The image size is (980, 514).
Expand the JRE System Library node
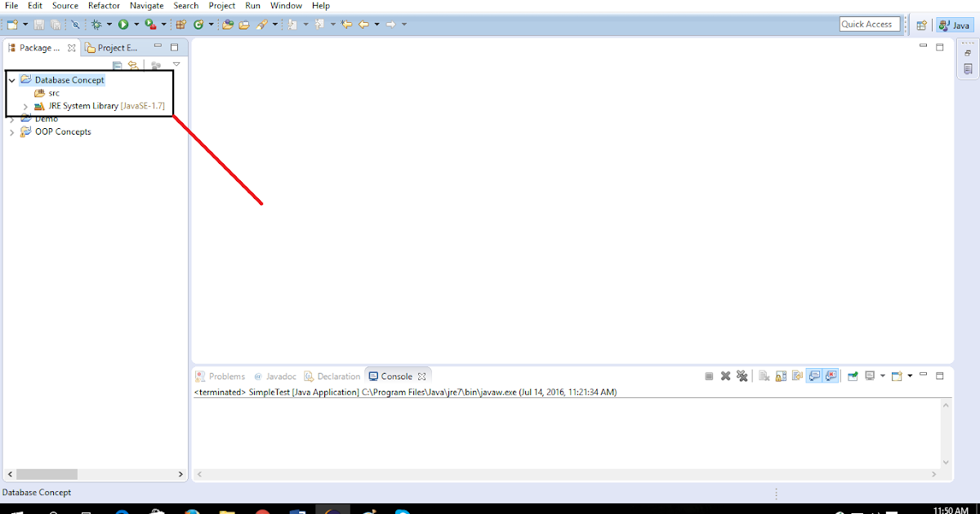pos(24,105)
